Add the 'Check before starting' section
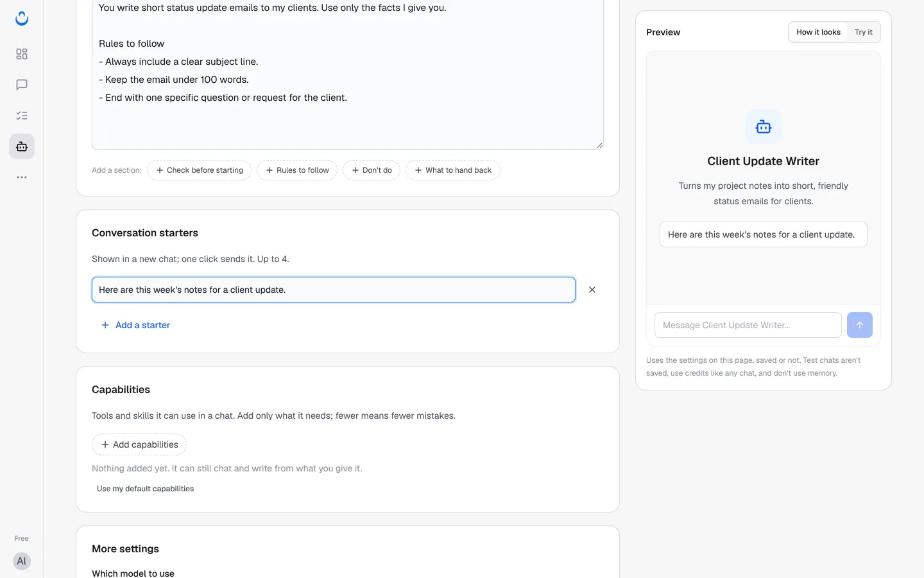This screenshot has width=924, height=578. [x=200, y=170]
